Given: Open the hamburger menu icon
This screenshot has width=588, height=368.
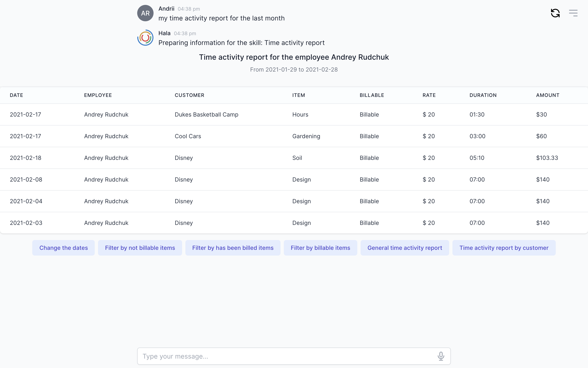Looking at the screenshot, I should point(573,13).
